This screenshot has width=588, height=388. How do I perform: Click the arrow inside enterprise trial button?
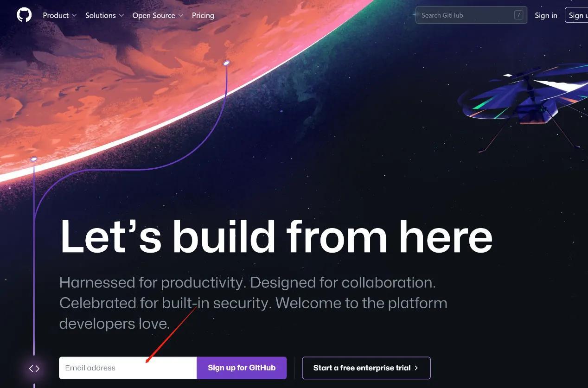point(416,368)
